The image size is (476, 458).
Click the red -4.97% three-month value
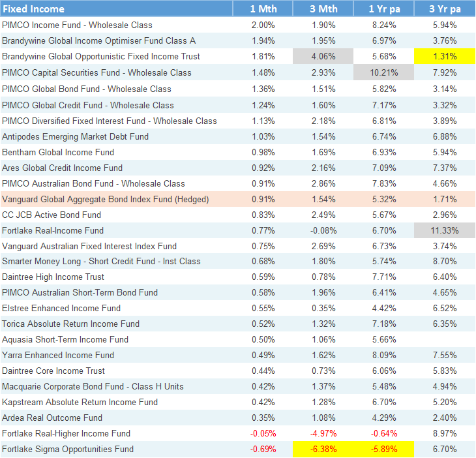[323, 433]
